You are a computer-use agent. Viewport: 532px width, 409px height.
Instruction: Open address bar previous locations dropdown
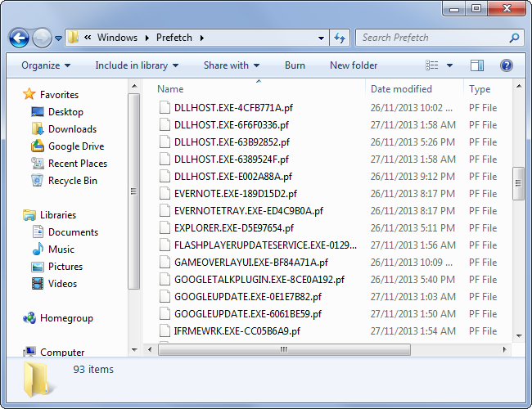pos(321,38)
